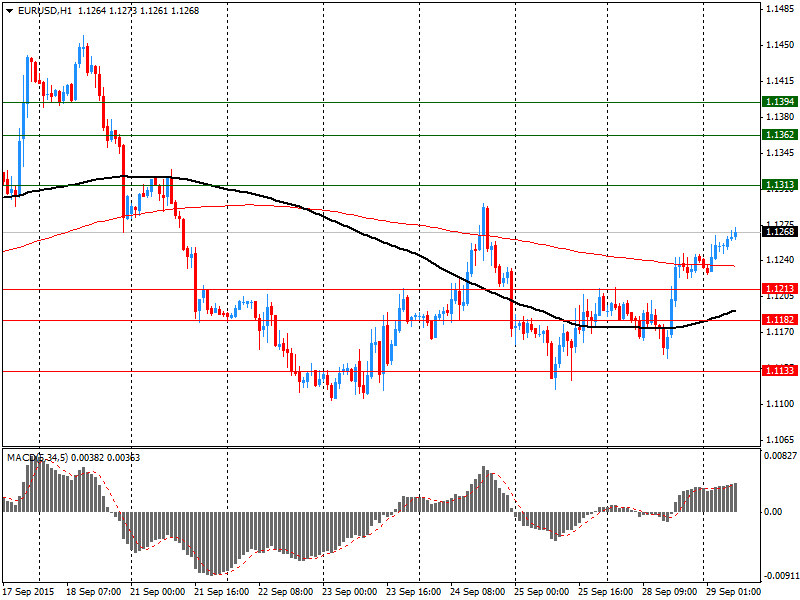Click the 23 Sep 00:00 time label
800x600 pixels.
click(349, 592)
